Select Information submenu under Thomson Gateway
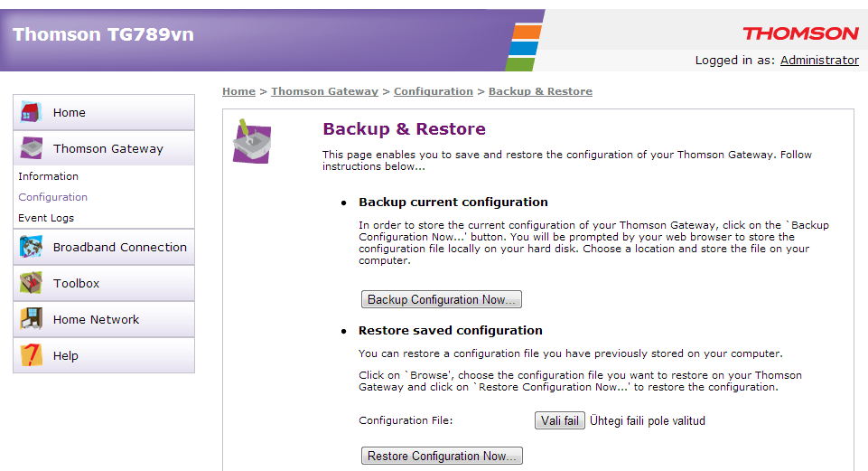This screenshot has height=471, width=868. pyautogui.click(x=48, y=176)
